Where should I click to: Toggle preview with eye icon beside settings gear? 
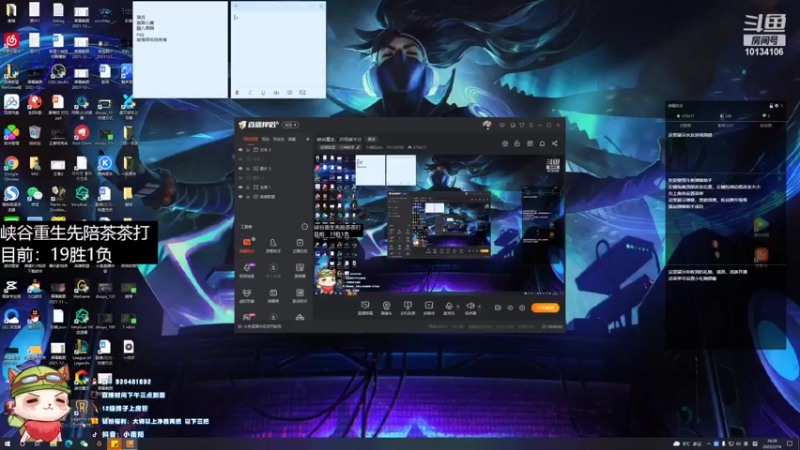[x=510, y=308]
